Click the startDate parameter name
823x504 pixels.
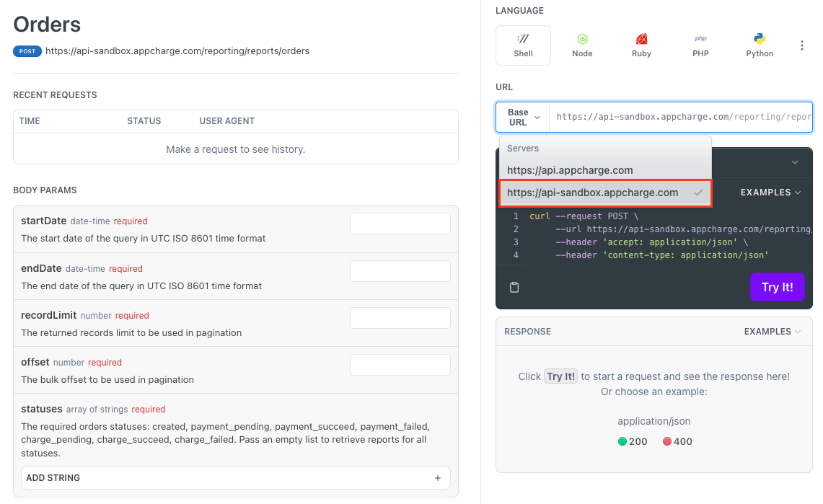tap(43, 221)
